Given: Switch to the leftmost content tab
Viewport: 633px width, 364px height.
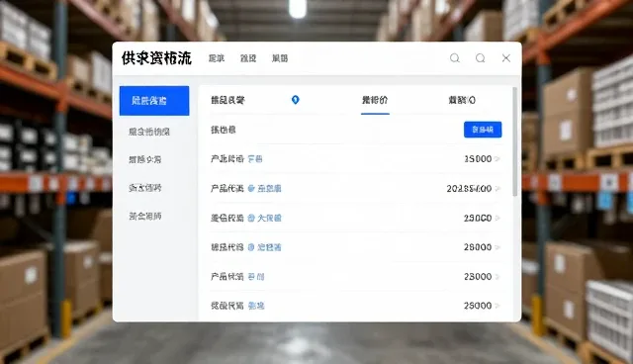Looking at the screenshot, I should (227, 100).
